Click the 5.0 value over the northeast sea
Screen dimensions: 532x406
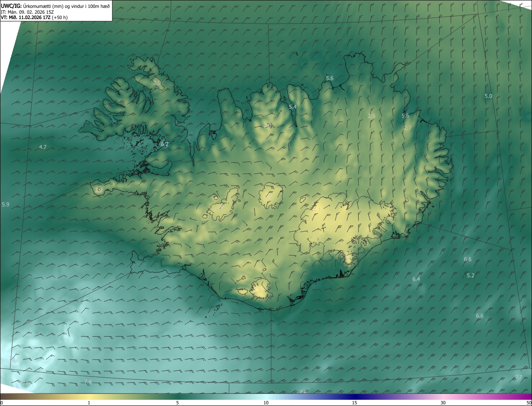[488, 96]
